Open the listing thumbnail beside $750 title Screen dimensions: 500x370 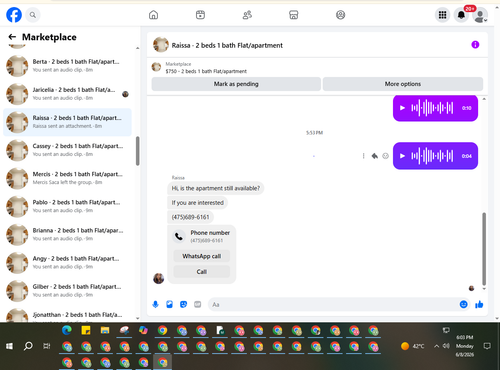tap(156, 67)
